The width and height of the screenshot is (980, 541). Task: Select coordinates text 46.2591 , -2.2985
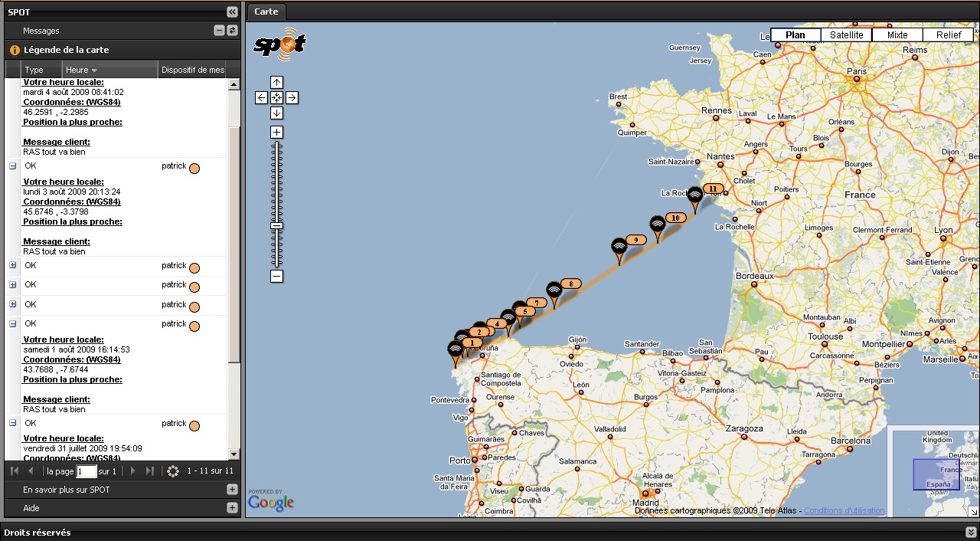(56, 112)
